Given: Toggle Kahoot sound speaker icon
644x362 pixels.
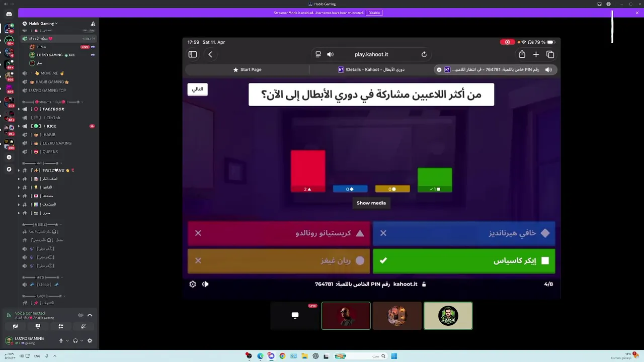Looking at the screenshot, I should [x=205, y=284].
